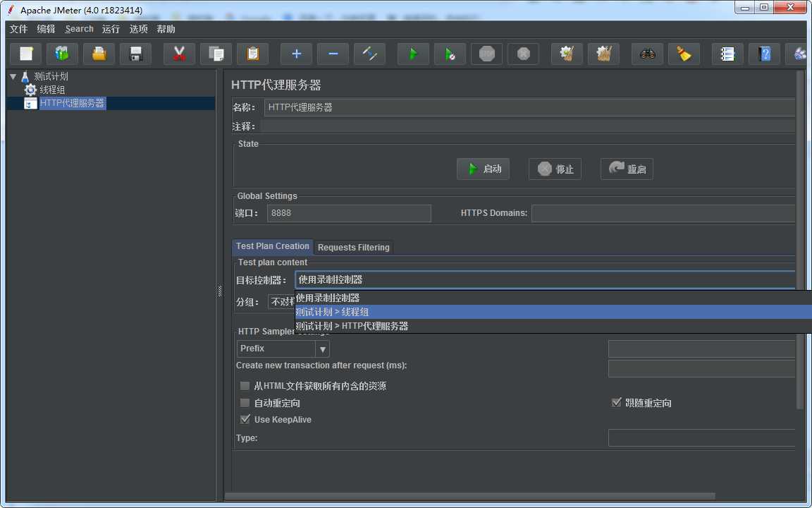Open Help with the question mark icon

coord(764,54)
